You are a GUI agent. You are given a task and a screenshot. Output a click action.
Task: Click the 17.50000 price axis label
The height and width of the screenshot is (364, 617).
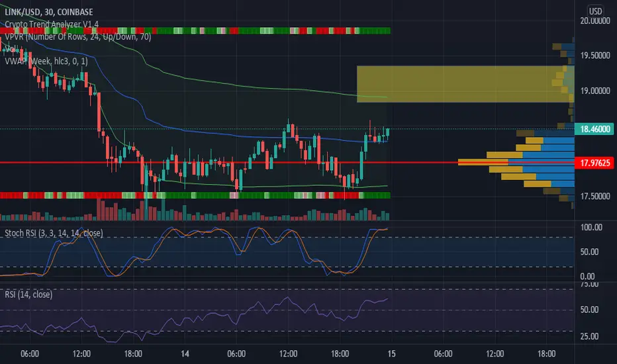click(595, 196)
